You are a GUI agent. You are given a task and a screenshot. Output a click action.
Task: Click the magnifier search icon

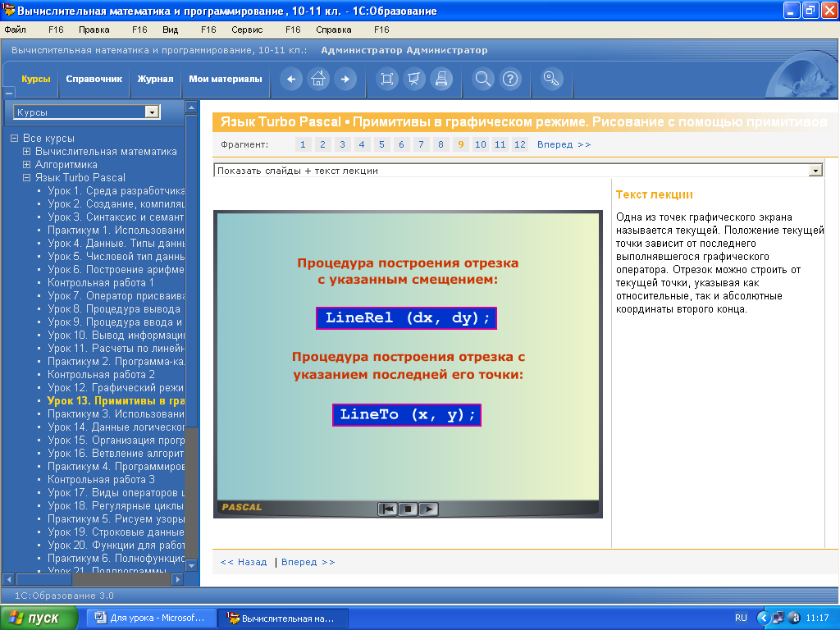coord(482,80)
